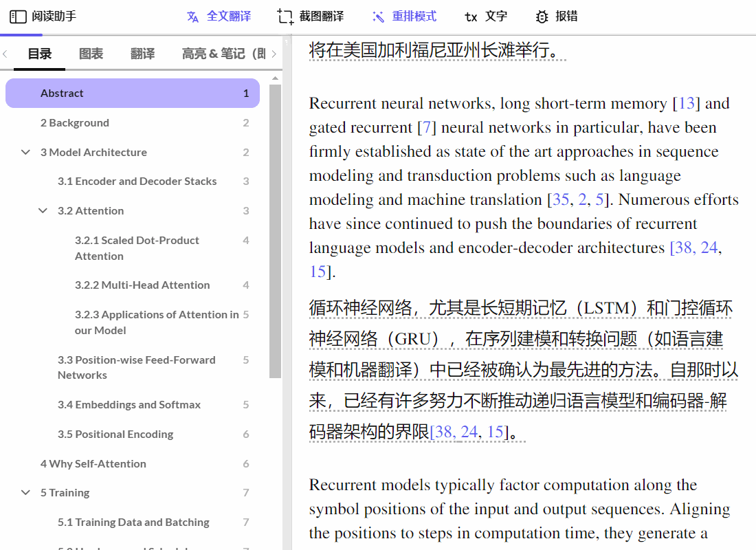Click the 报错 bug report icon
The image size is (756, 550).
[542, 16]
